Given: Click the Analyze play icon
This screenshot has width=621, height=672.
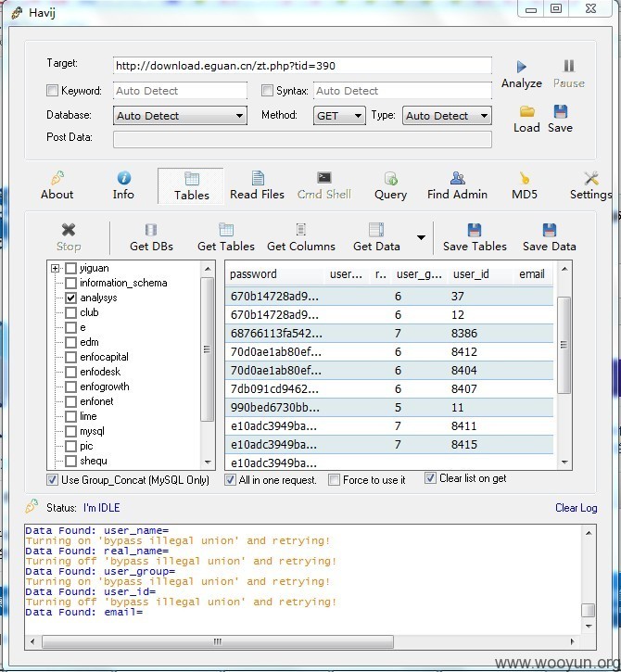Looking at the screenshot, I should tap(521, 67).
